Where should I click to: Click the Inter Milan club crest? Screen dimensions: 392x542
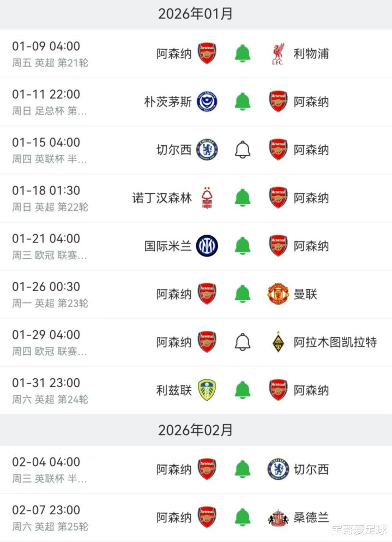[207, 246]
